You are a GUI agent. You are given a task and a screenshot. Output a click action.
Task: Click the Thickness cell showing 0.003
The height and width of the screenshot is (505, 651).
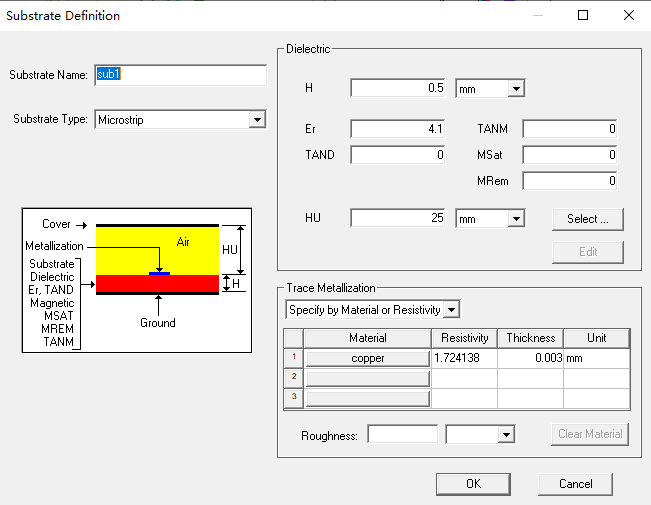coord(530,358)
